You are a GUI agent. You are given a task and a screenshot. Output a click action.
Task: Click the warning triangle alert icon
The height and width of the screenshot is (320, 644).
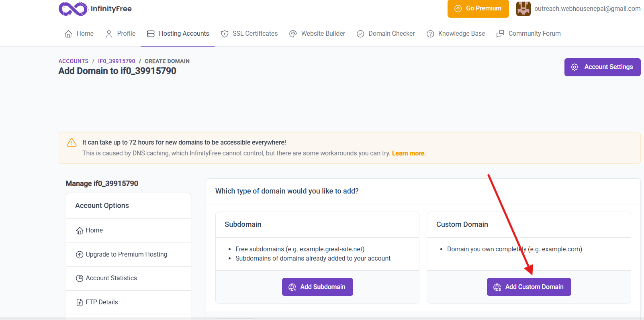pyautogui.click(x=72, y=143)
